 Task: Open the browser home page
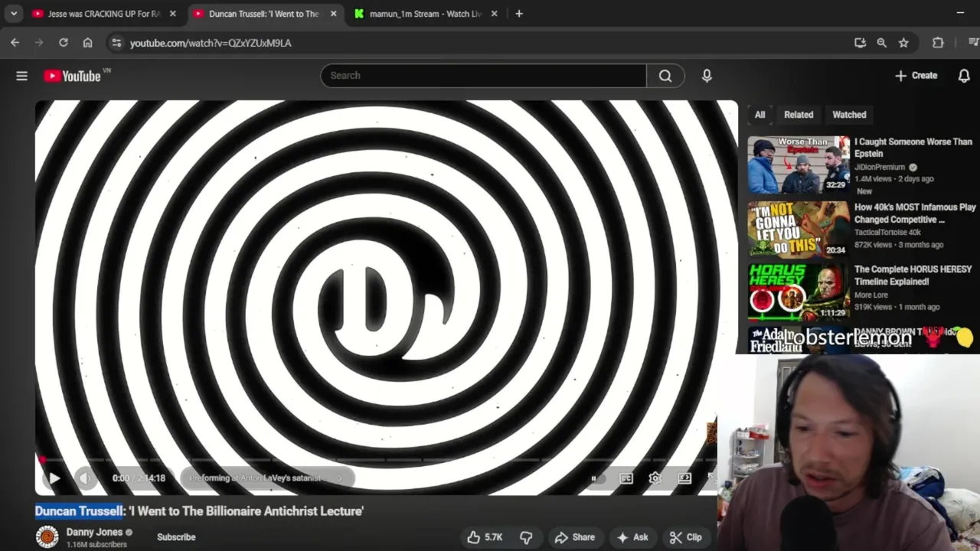click(x=87, y=43)
